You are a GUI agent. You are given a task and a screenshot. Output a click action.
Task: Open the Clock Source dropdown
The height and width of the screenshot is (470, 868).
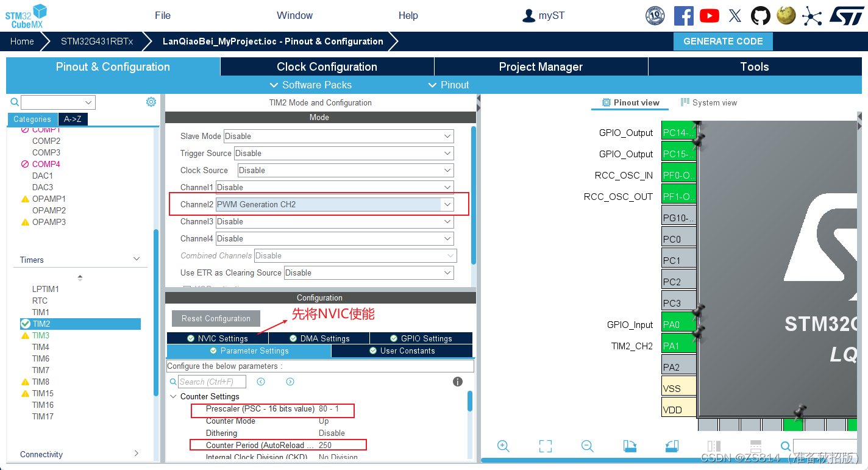coord(346,170)
